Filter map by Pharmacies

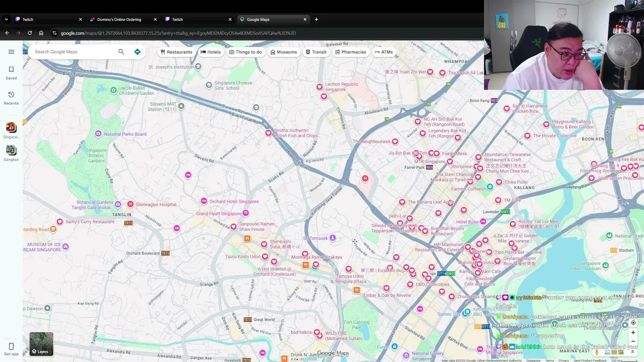[x=351, y=52]
